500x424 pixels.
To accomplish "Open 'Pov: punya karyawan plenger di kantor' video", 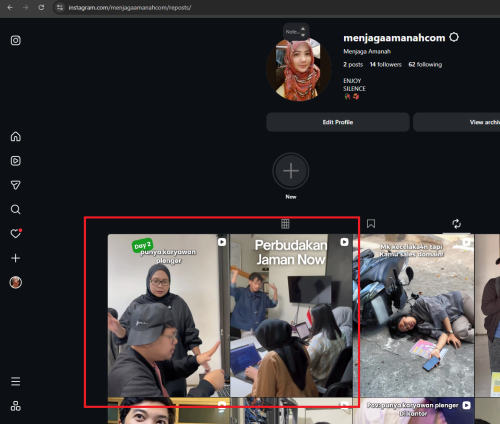I will coord(413,411).
